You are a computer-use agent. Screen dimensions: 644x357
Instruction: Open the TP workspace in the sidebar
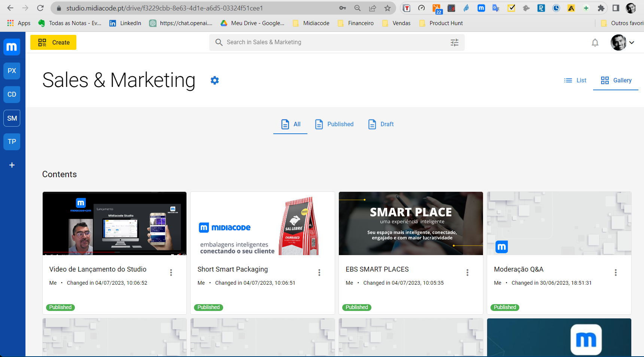12,142
